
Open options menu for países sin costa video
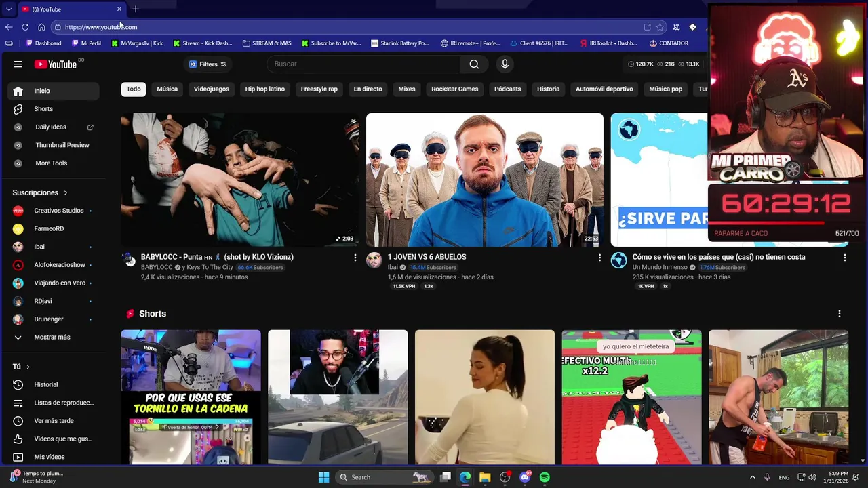point(844,258)
